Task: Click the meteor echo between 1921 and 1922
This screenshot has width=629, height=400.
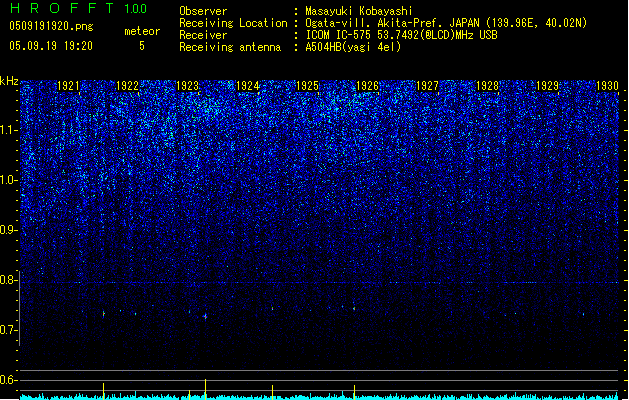Action: pyautogui.click(x=103, y=314)
